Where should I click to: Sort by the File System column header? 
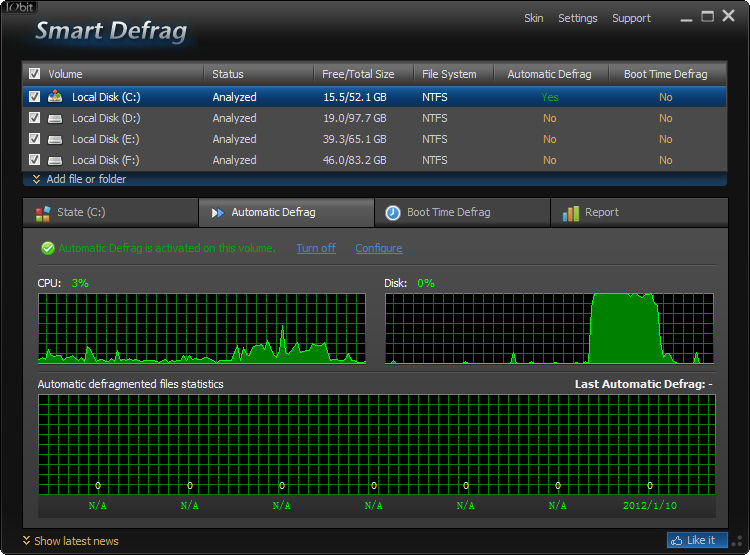[x=453, y=74]
